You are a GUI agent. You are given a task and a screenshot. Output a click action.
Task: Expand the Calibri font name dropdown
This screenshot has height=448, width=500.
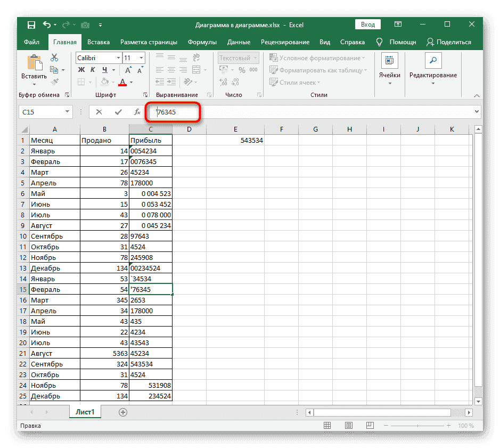click(x=118, y=58)
